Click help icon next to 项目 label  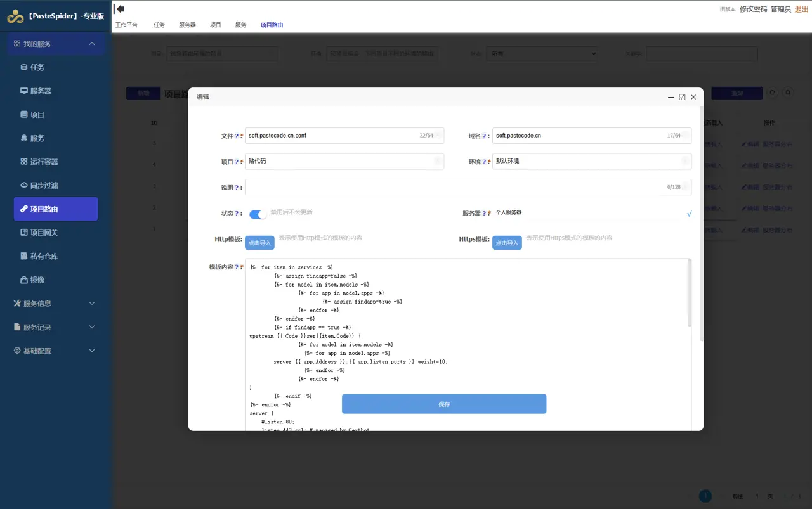pos(237,162)
